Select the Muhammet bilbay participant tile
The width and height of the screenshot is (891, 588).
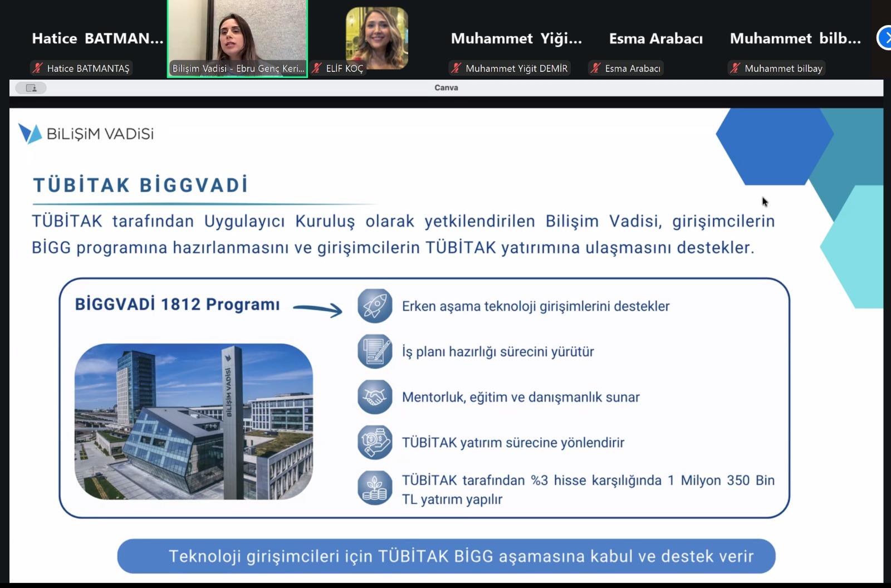point(795,39)
